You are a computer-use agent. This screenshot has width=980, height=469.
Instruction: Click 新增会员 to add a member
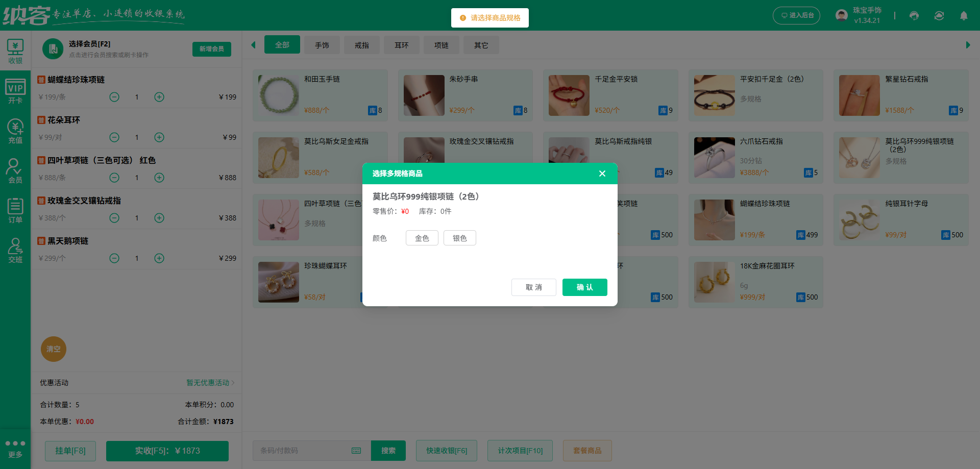tap(211, 49)
